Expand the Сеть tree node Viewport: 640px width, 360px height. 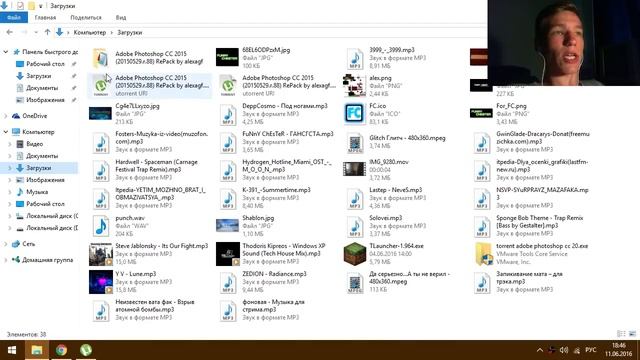6,244
